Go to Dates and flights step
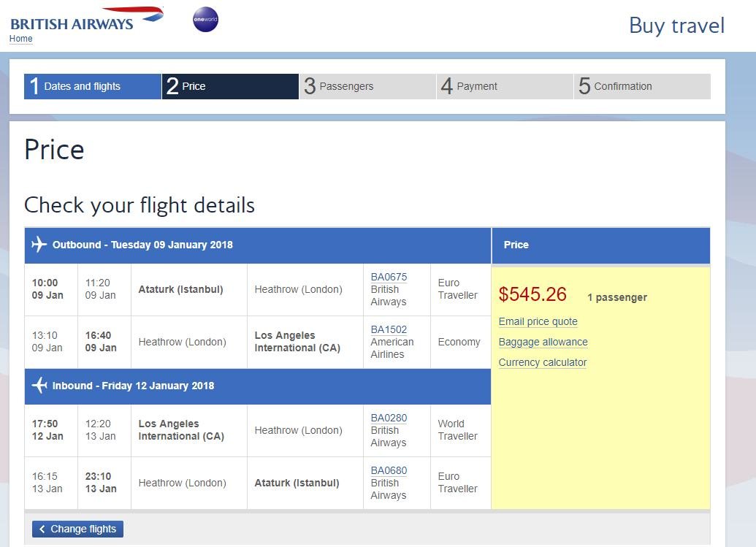This screenshot has width=756, height=547. click(x=92, y=86)
